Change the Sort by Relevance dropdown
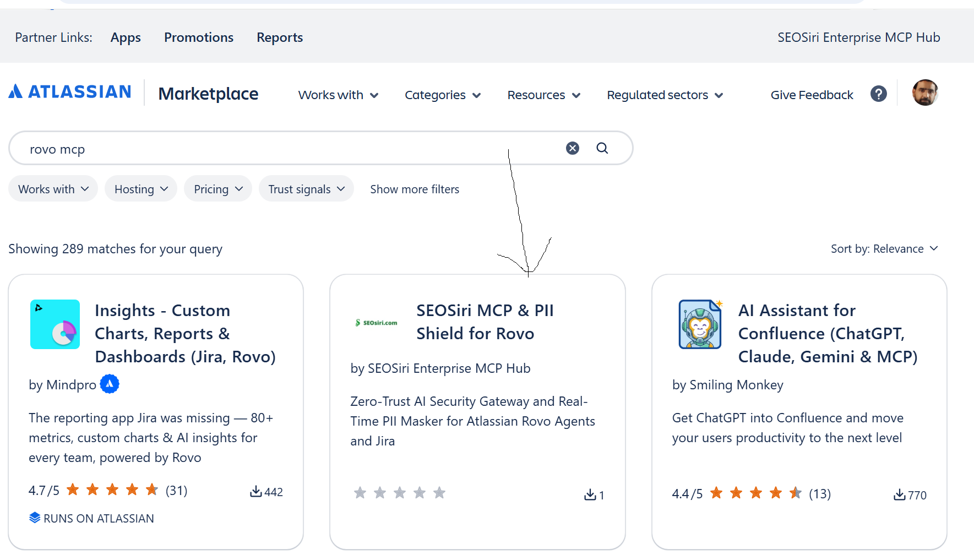This screenshot has height=560, width=974. [x=884, y=249]
